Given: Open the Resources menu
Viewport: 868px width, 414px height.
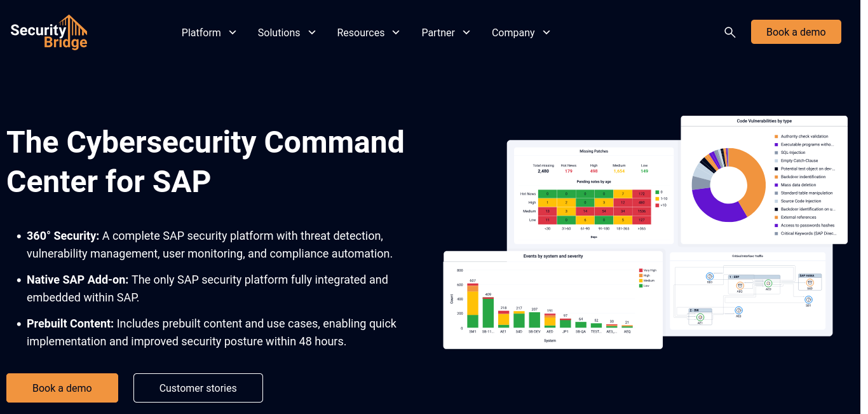Looking at the screenshot, I should click(361, 32).
